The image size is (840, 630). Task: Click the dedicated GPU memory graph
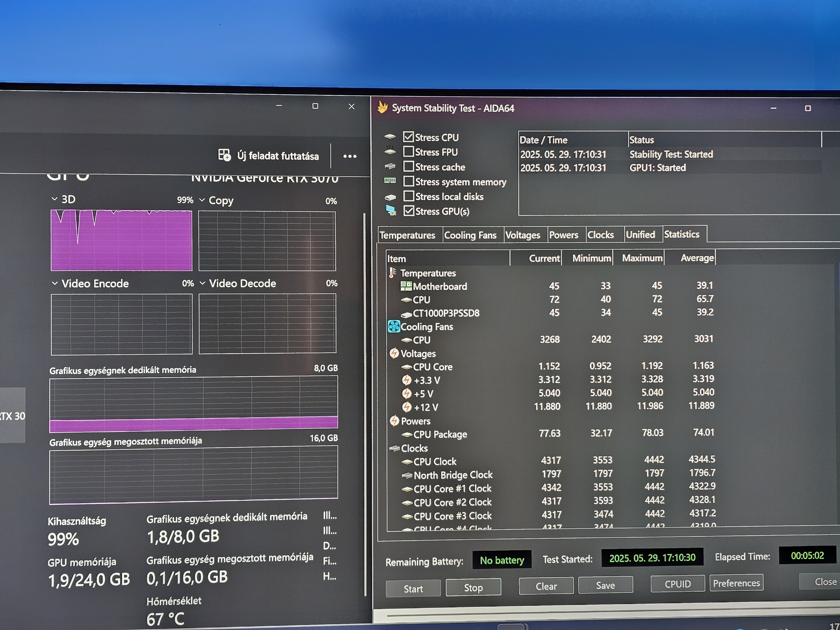click(x=193, y=404)
